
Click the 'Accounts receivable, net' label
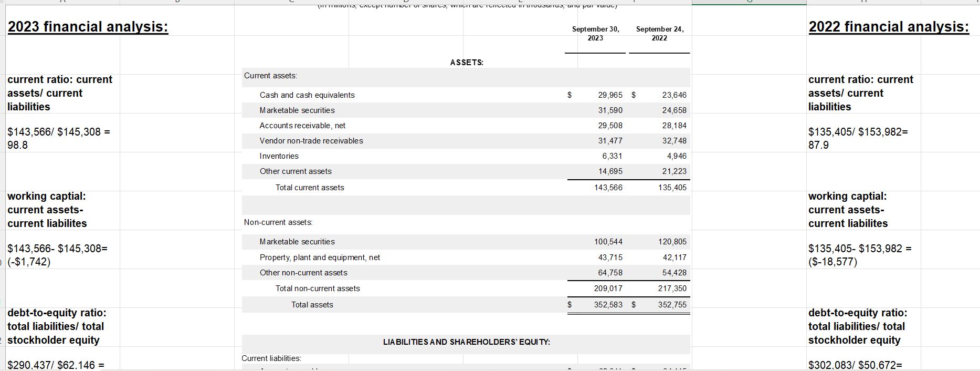pos(302,126)
